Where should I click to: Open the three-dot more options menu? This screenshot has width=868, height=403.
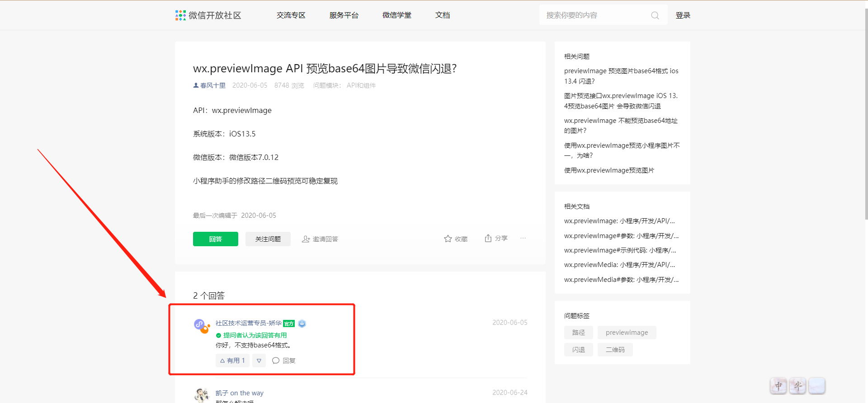click(523, 238)
